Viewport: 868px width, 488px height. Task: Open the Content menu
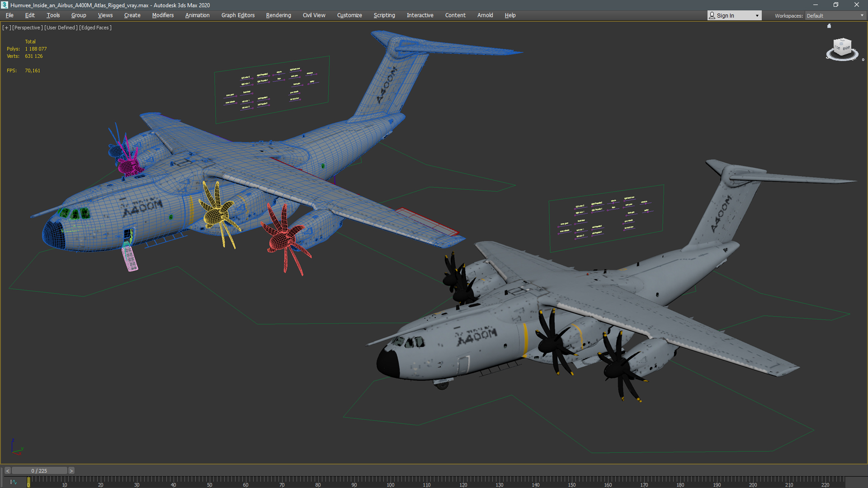pyautogui.click(x=455, y=15)
